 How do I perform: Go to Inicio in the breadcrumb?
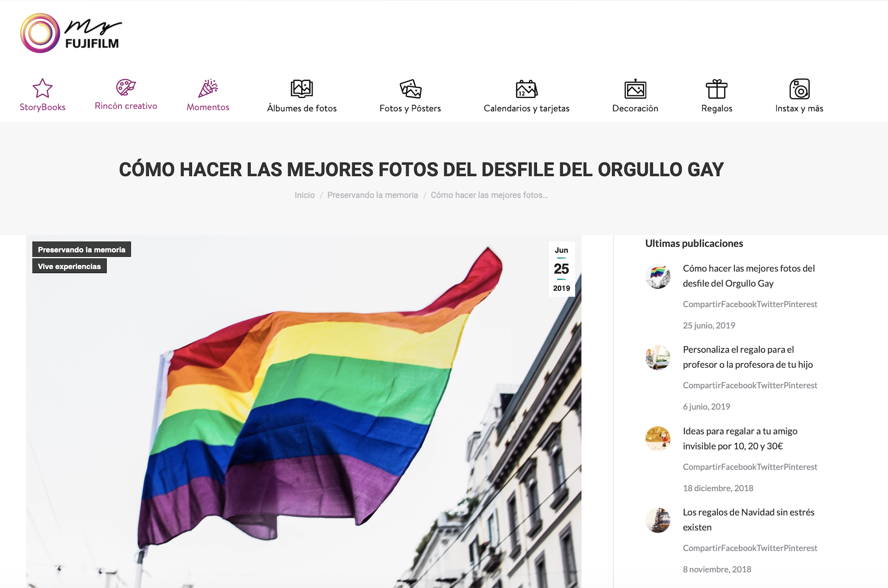[305, 195]
